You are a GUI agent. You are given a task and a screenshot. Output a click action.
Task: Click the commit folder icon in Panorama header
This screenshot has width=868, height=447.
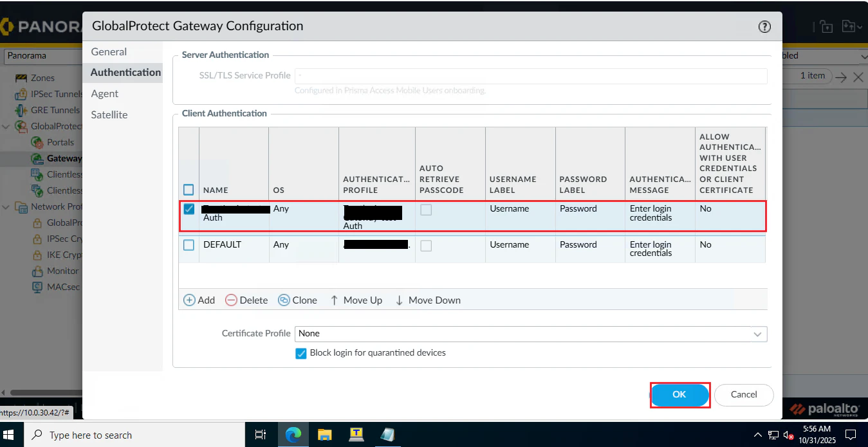coord(847,26)
